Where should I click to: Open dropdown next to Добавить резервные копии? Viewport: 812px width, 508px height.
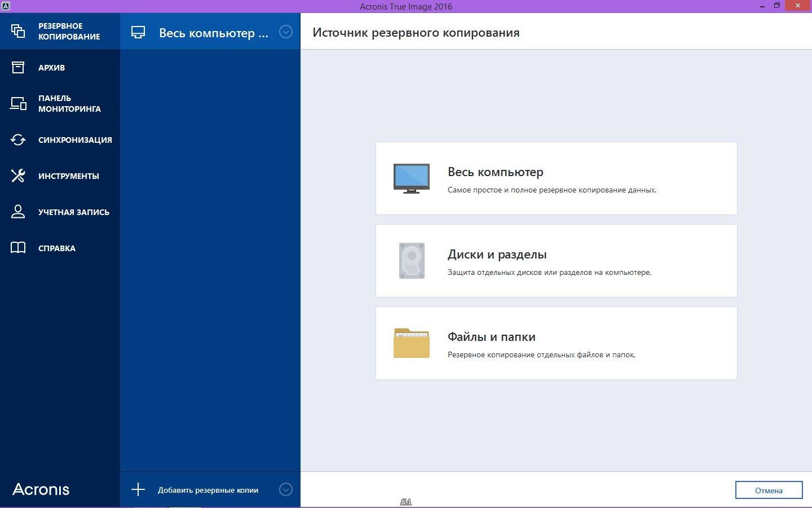click(x=286, y=489)
